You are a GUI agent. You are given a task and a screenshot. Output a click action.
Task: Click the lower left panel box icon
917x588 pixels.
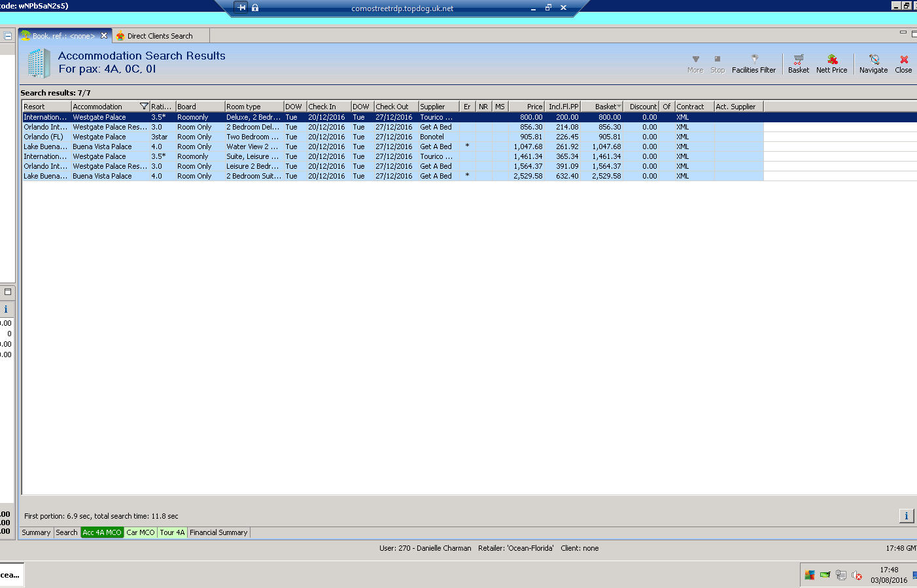click(x=8, y=292)
